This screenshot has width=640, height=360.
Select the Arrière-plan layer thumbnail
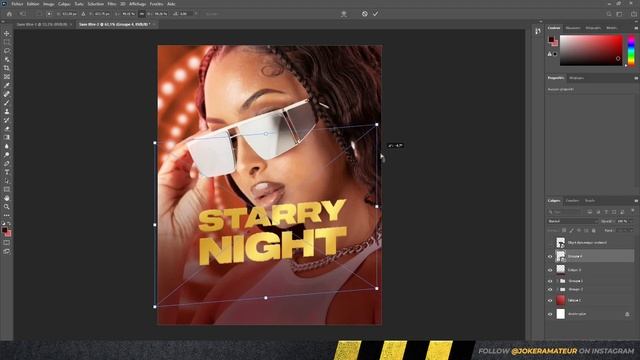[560, 314]
